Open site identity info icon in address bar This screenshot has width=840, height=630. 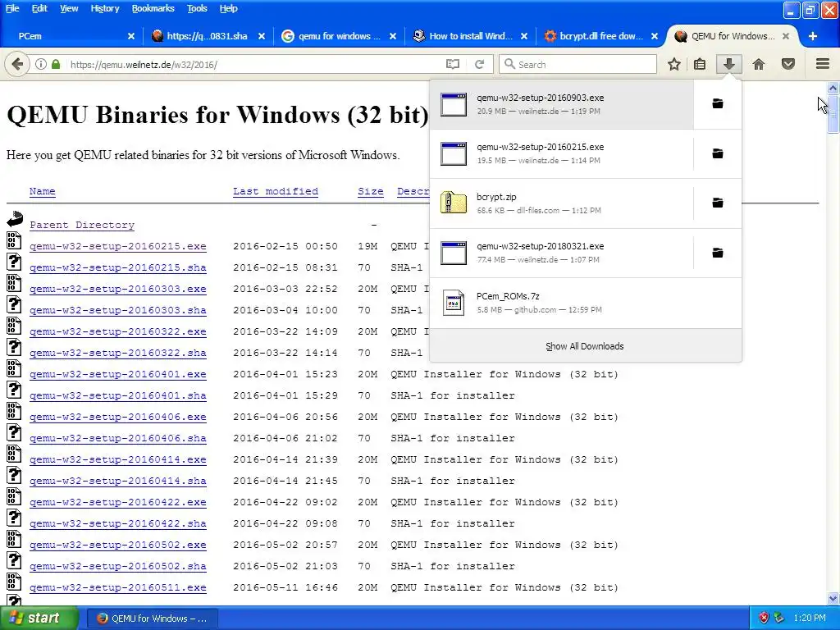[41, 64]
